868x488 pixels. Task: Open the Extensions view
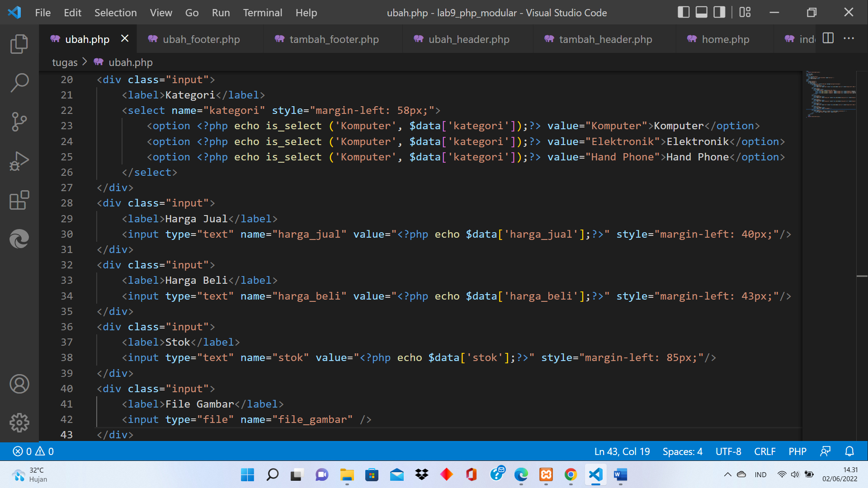(19, 200)
